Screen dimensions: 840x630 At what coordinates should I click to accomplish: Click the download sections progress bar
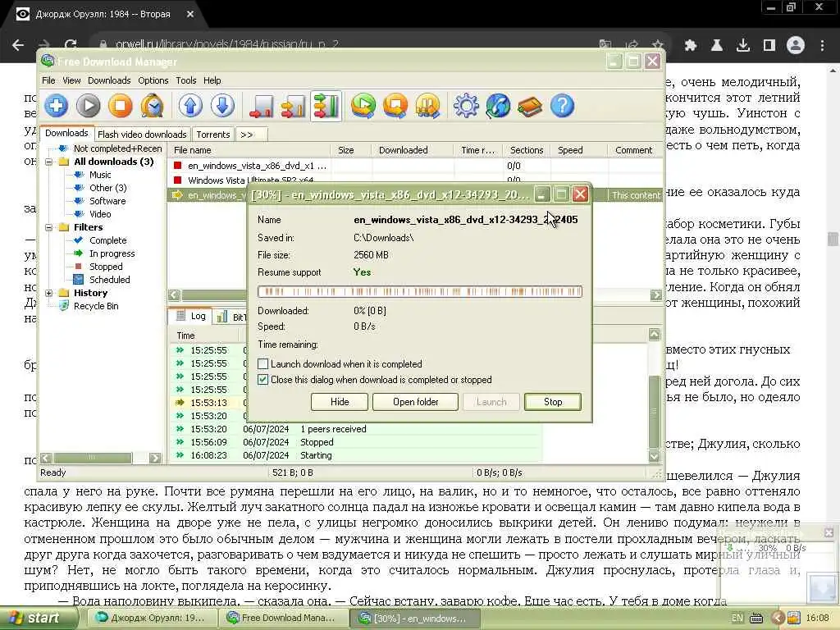click(419, 291)
